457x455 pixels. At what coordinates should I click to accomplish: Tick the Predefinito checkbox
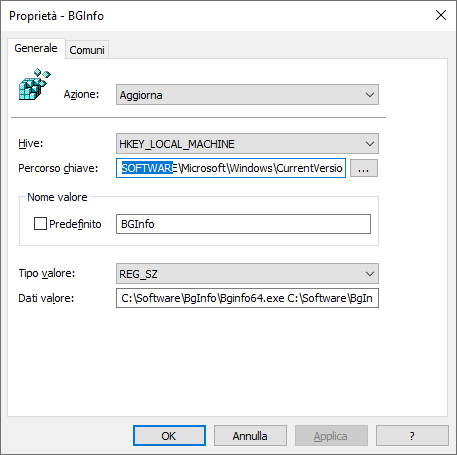click(40, 224)
